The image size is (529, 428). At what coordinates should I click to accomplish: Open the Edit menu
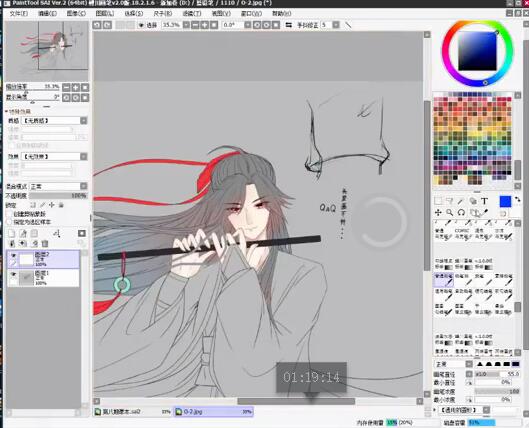pyautogui.click(x=47, y=13)
